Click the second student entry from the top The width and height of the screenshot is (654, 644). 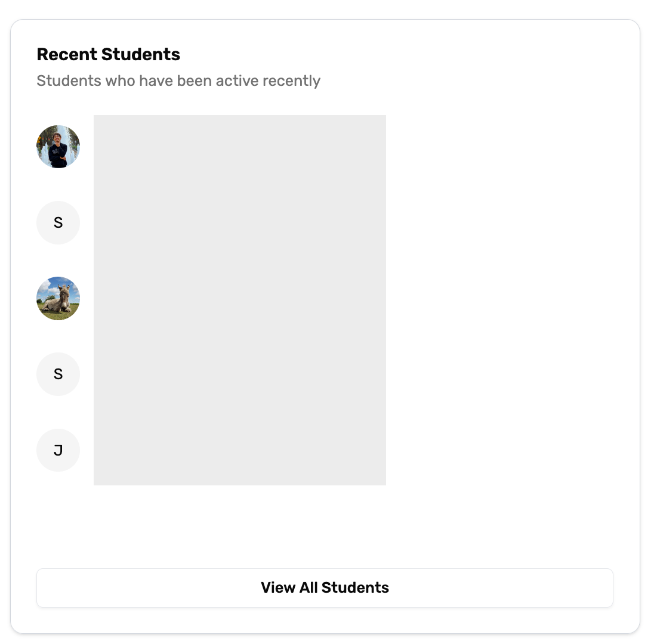[58, 222]
